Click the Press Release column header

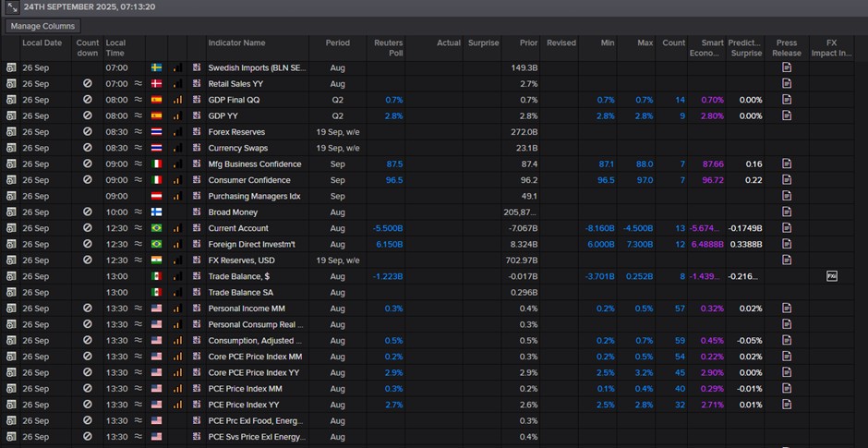pyautogui.click(x=787, y=48)
